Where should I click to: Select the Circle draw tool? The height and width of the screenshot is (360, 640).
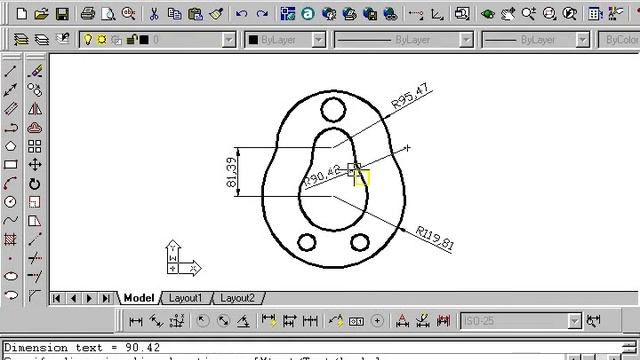[x=11, y=202]
